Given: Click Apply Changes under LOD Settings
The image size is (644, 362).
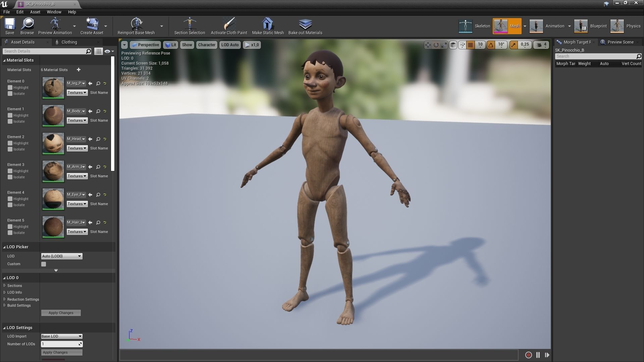Looking at the screenshot, I should click(x=62, y=352).
